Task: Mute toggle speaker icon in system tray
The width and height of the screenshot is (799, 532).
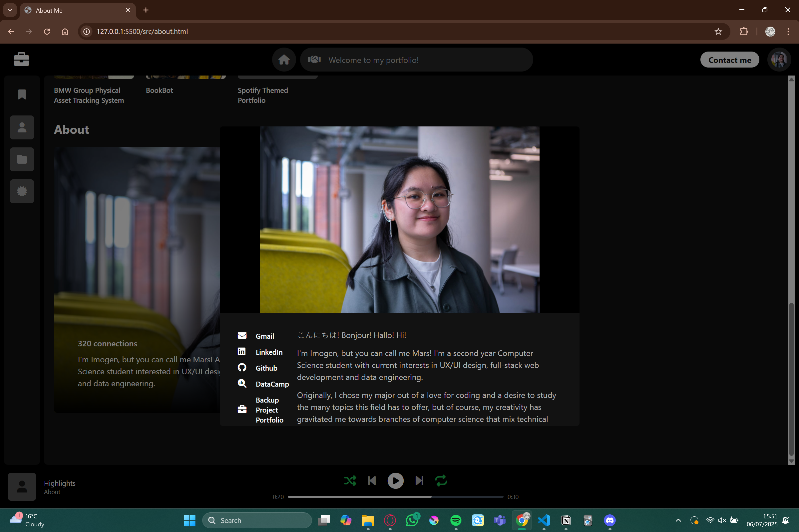Action: [x=722, y=520]
